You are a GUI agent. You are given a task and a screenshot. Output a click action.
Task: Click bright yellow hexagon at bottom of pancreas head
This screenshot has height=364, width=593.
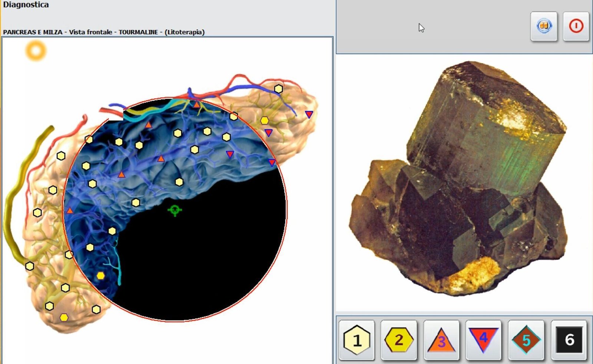click(x=64, y=317)
